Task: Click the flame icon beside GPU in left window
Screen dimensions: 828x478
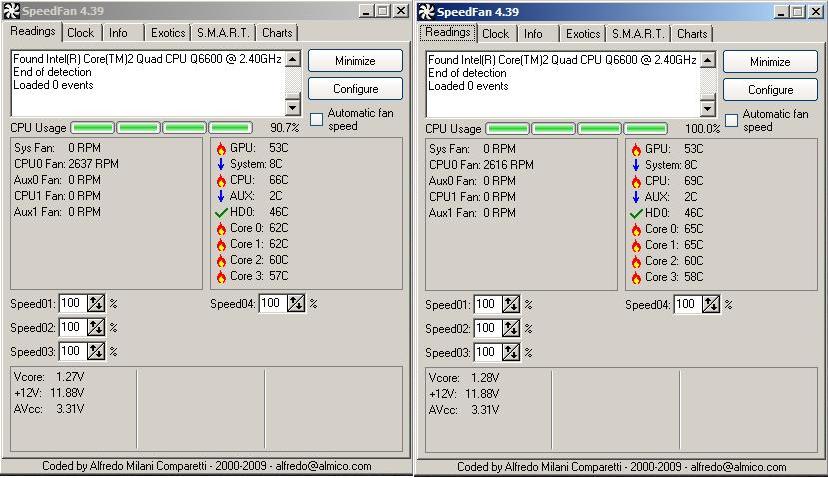Action: click(221, 148)
